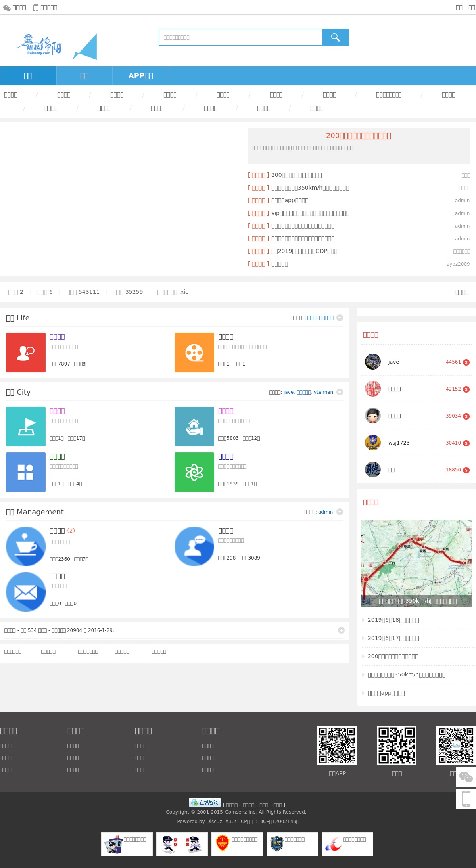
Task: Collapse the Life section
Action: click(x=340, y=318)
